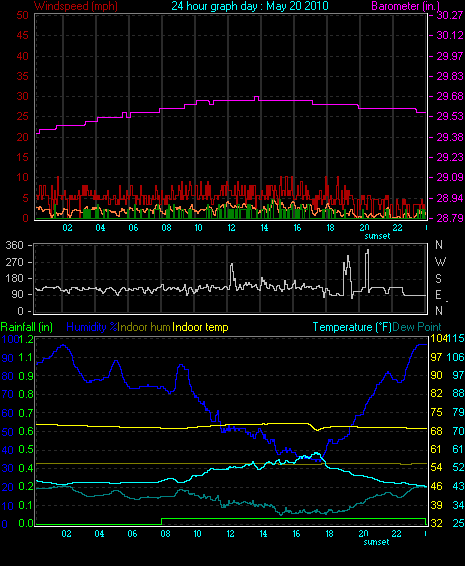Click the "24 hour graph day : May 20 2010" heading
This screenshot has width=465, height=566.
point(250,6)
